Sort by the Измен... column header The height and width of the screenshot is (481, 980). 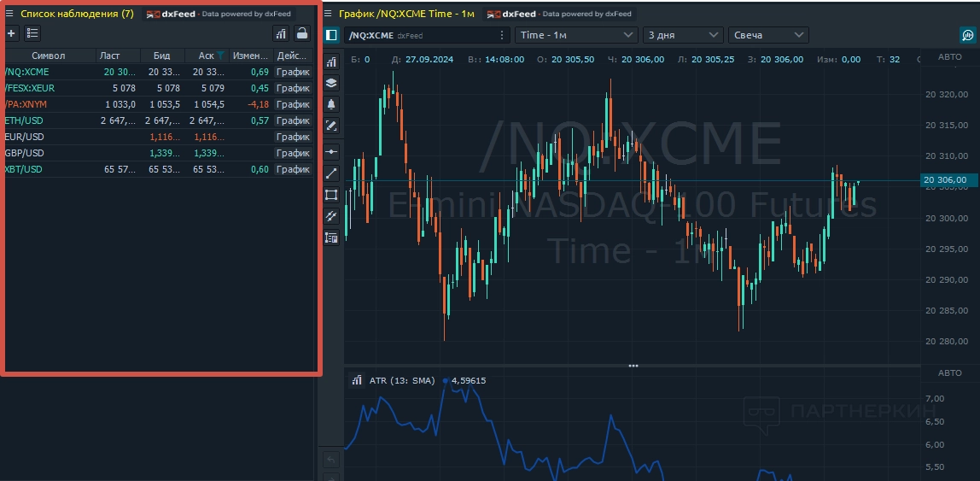click(251, 56)
